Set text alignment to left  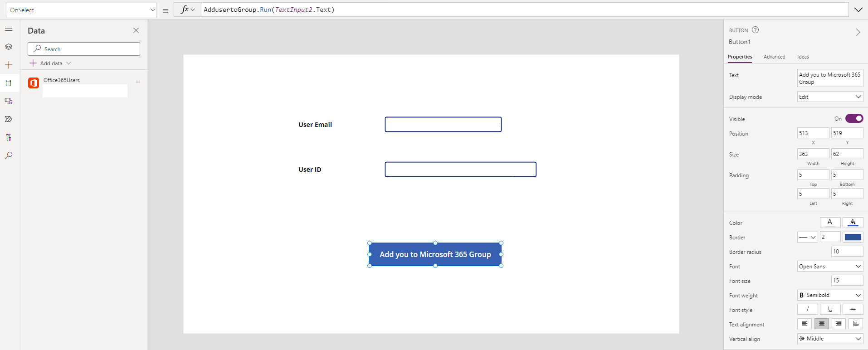(x=805, y=324)
